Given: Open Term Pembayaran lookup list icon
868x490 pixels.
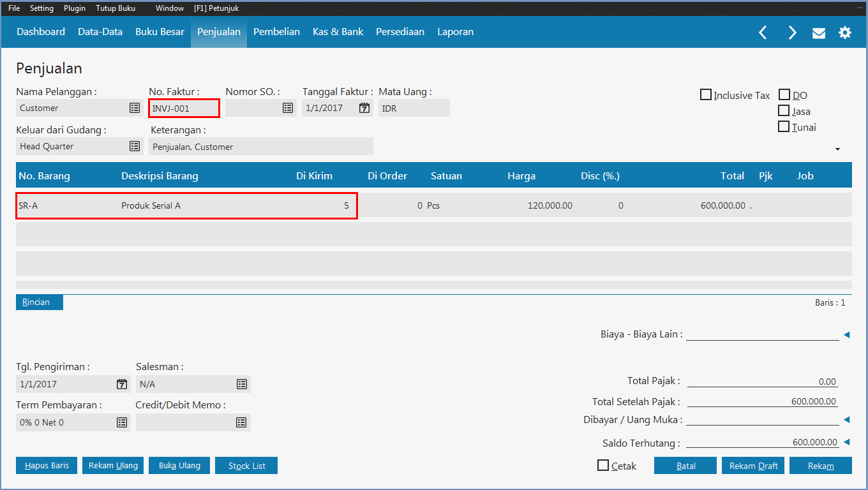Looking at the screenshot, I should click(122, 422).
